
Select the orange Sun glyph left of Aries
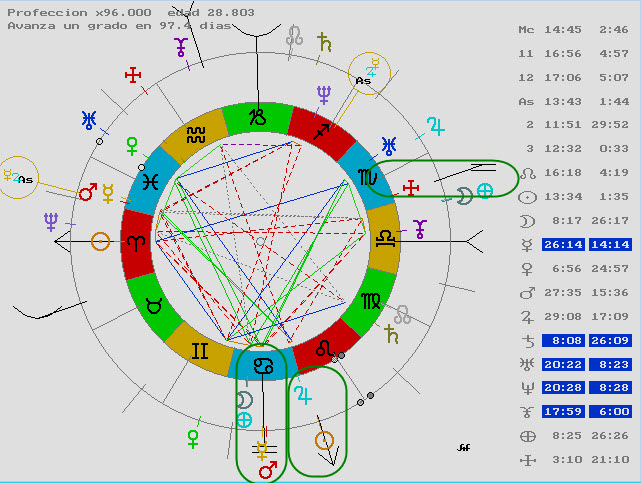coord(100,241)
